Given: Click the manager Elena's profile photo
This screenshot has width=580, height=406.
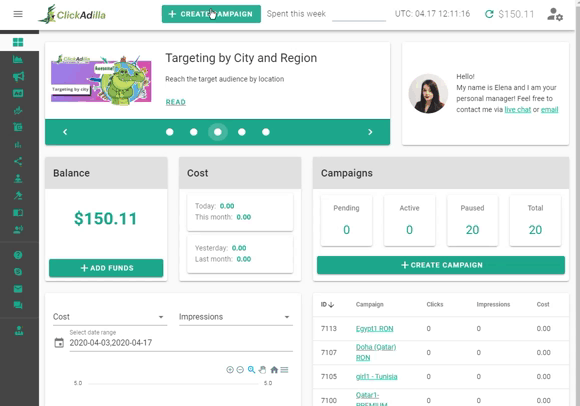Looking at the screenshot, I should pyautogui.click(x=428, y=93).
